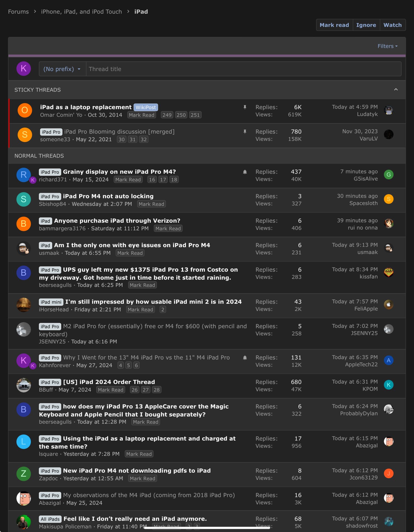414x532 pixels.
Task: Open Kahnforever username link
Action: tap(55, 365)
